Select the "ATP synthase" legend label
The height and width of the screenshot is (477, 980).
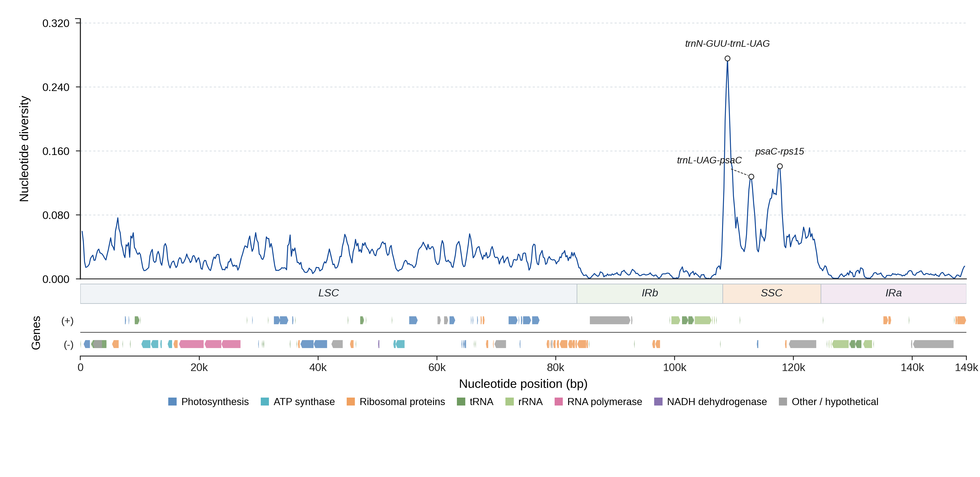coord(304,402)
